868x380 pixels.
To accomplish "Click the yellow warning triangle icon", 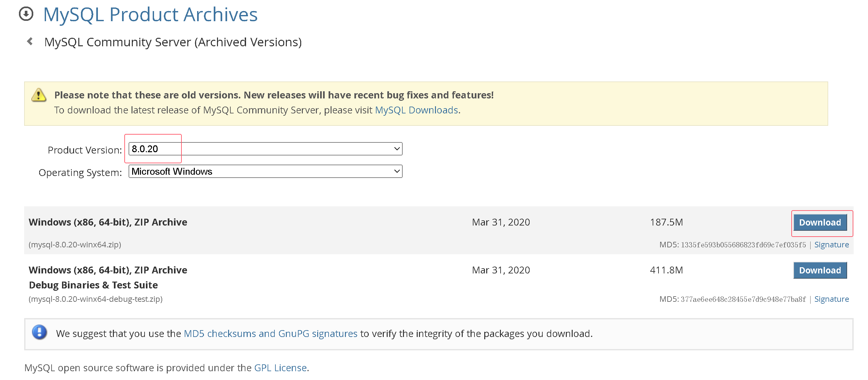I will point(39,95).
